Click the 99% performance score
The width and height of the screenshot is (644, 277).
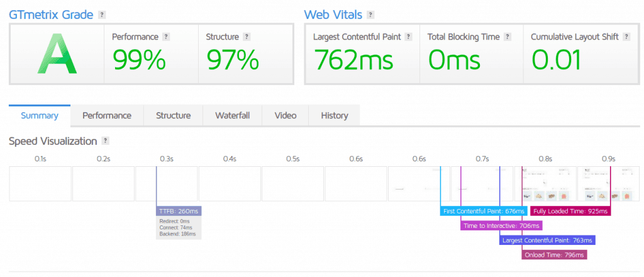(139, 59)
